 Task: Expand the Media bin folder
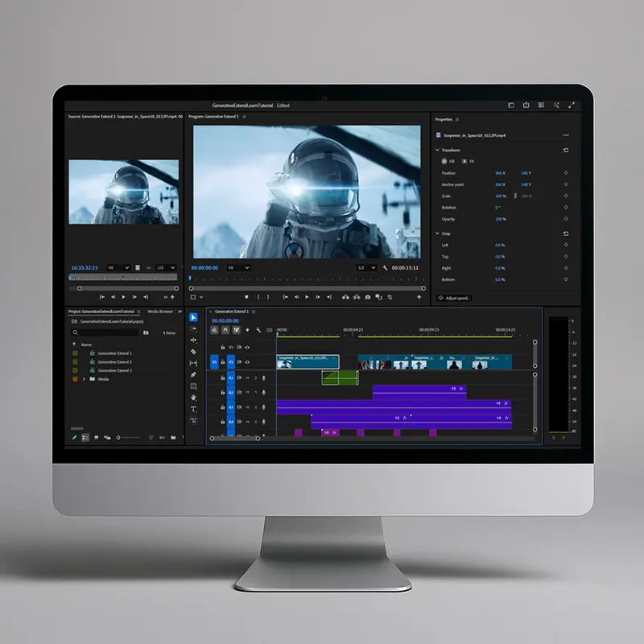coord(84,378)
